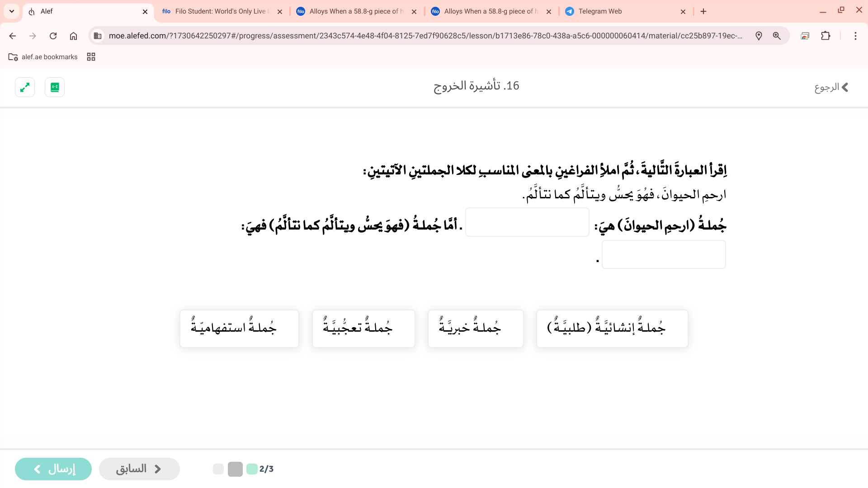Select the جملة إنشائية (طلبية) option
The width and height of the screenshot is (868, 488).
[x=612, y=328]
